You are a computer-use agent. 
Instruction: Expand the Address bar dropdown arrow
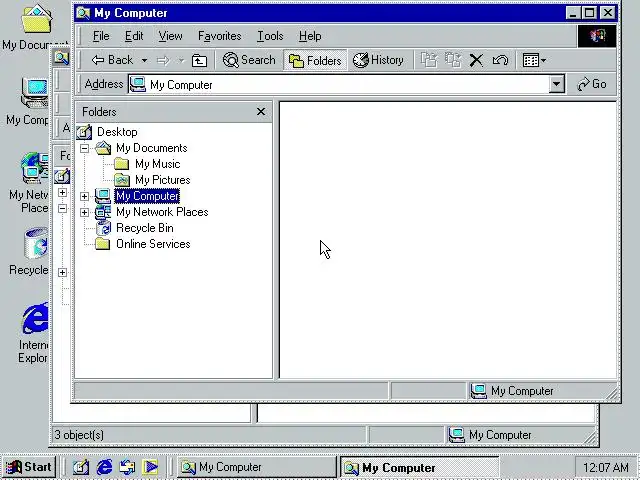point(556,84)
